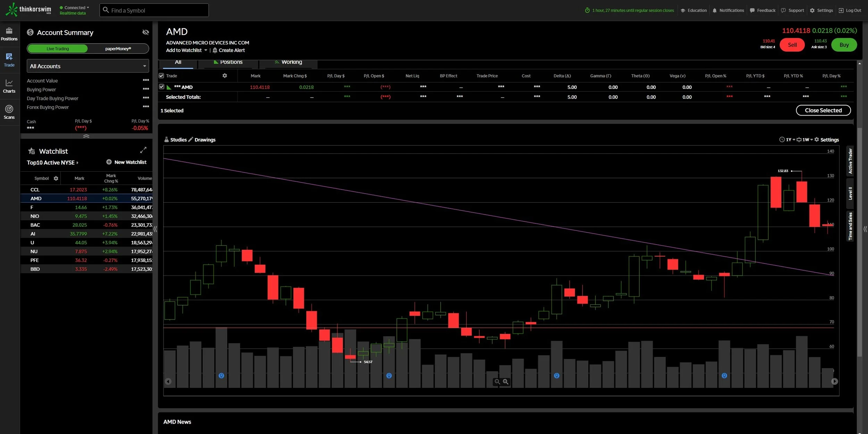The image size is (868, 434).
Task: Open the 1Y timeframe dropdown
Action: (x=788, y=139)
